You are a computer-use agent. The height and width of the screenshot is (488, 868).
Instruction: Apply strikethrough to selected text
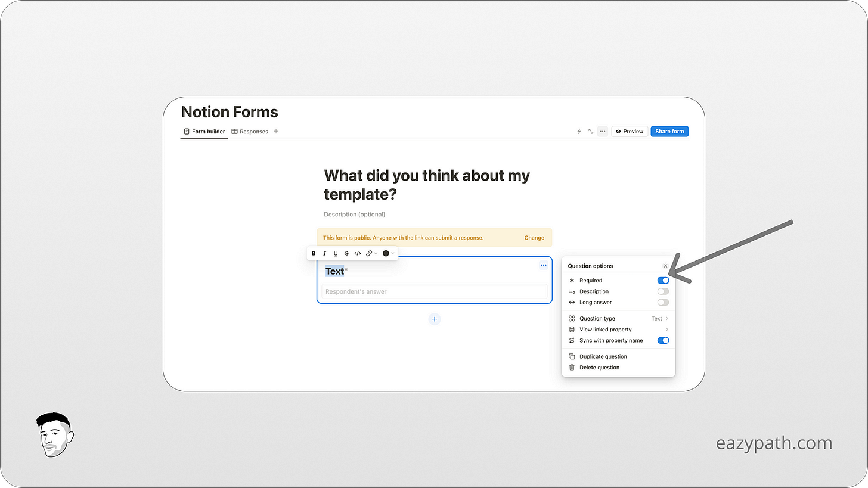[x=346, y=253]
